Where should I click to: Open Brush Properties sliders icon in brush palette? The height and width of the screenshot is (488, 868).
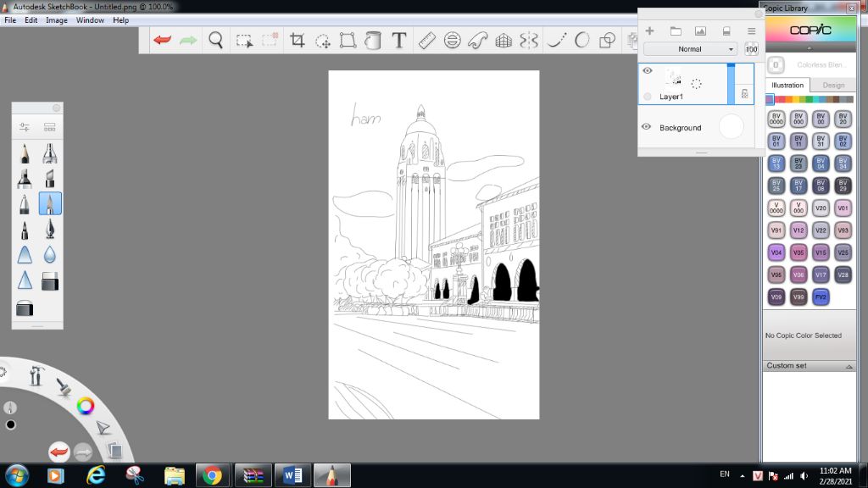(x=25, y=127)
